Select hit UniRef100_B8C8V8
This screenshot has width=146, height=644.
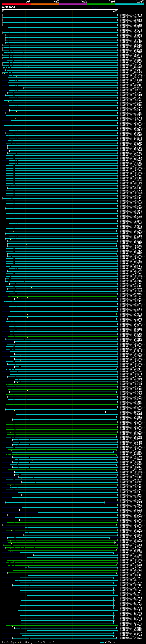(x=131, y=543)
